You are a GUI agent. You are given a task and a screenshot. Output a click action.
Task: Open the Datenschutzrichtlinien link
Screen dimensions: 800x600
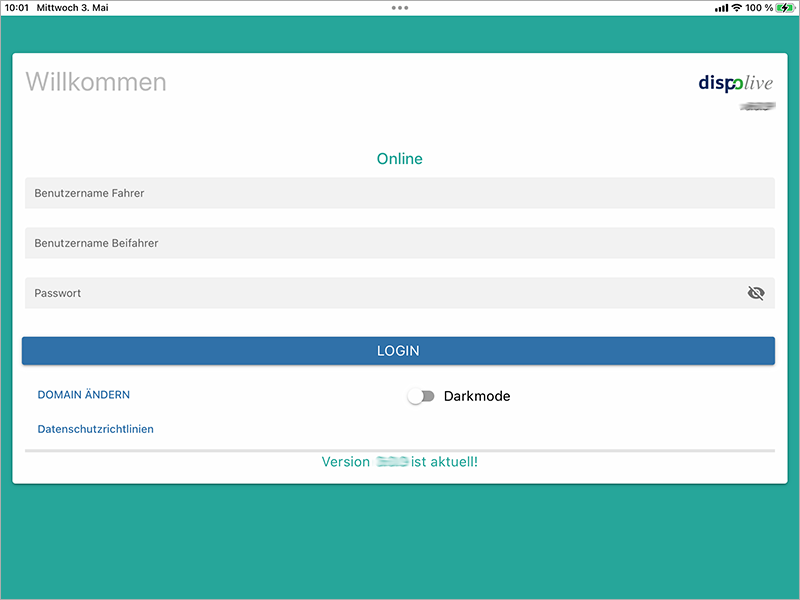[x=95, y=429]
